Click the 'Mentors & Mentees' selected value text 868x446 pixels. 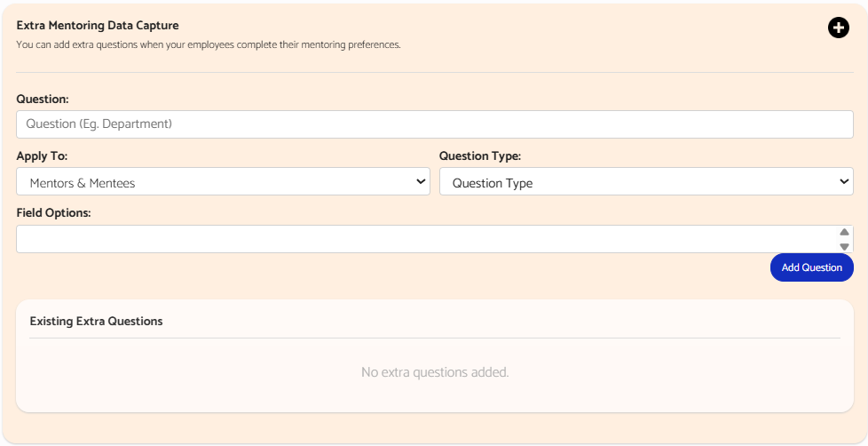(x=83, y=183)
